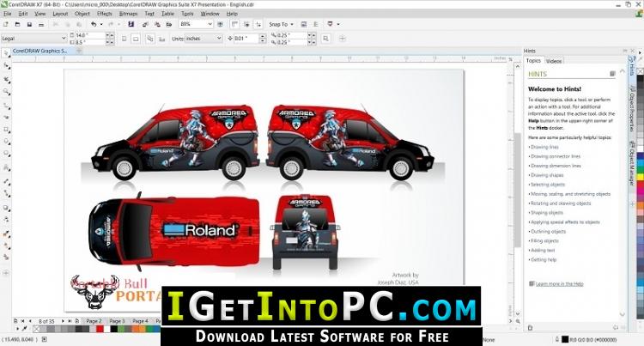
Task: Switch to the Videos tab in Hints
Action: [554, 61]
